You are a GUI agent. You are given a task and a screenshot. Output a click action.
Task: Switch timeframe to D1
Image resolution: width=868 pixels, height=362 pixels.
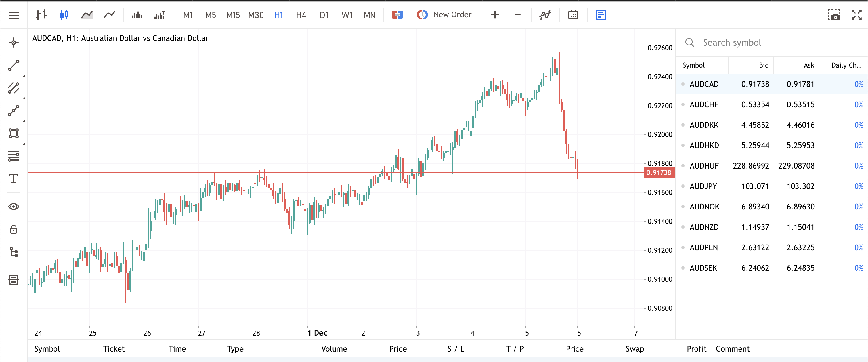click(324, 15)
